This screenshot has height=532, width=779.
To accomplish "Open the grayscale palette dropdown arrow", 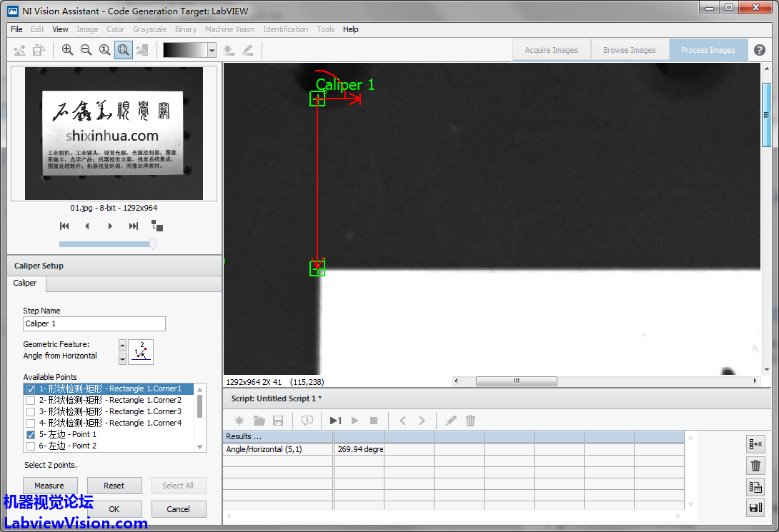I will [x=212, y=50].
